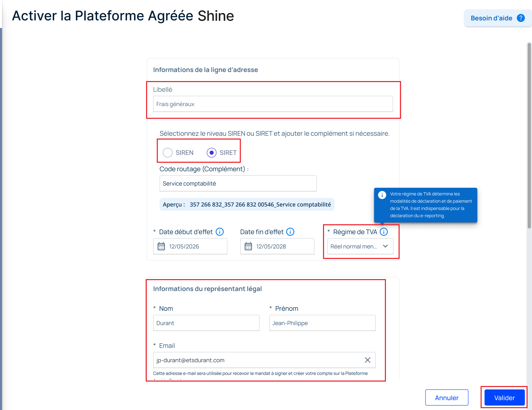This screenshot has width=532, height=410.
Task: Click the Valider button
Action: pyautogui.click(x=504, y=397)
